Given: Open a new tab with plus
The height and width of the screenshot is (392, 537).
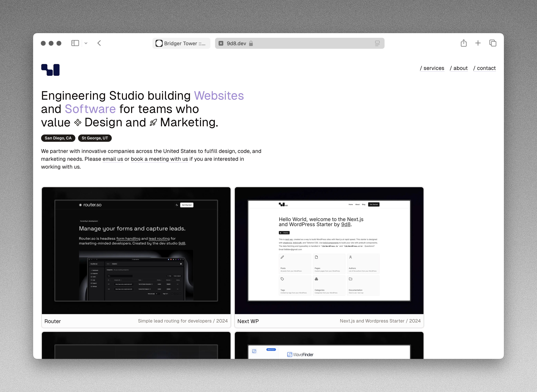Looking at the screenshot, I should point(478,43).
